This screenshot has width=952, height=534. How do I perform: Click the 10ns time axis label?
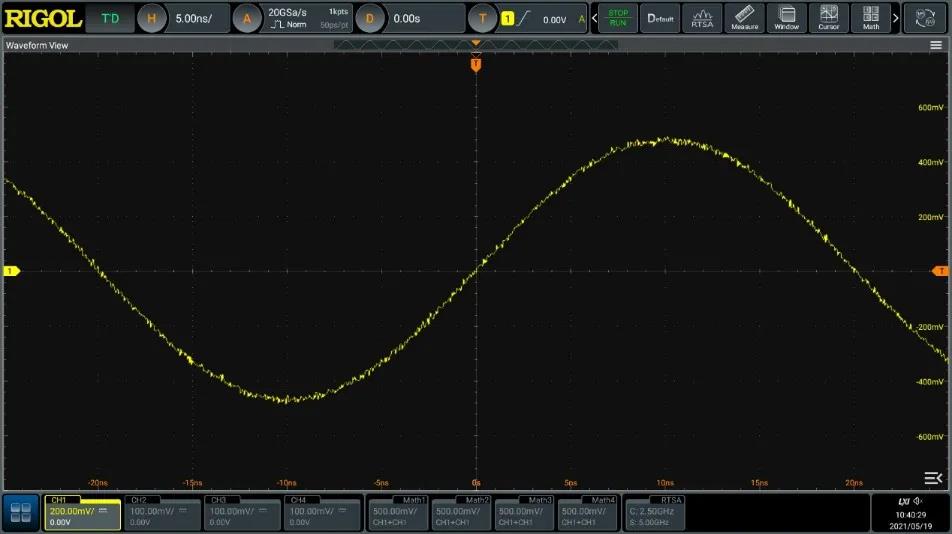665,483
